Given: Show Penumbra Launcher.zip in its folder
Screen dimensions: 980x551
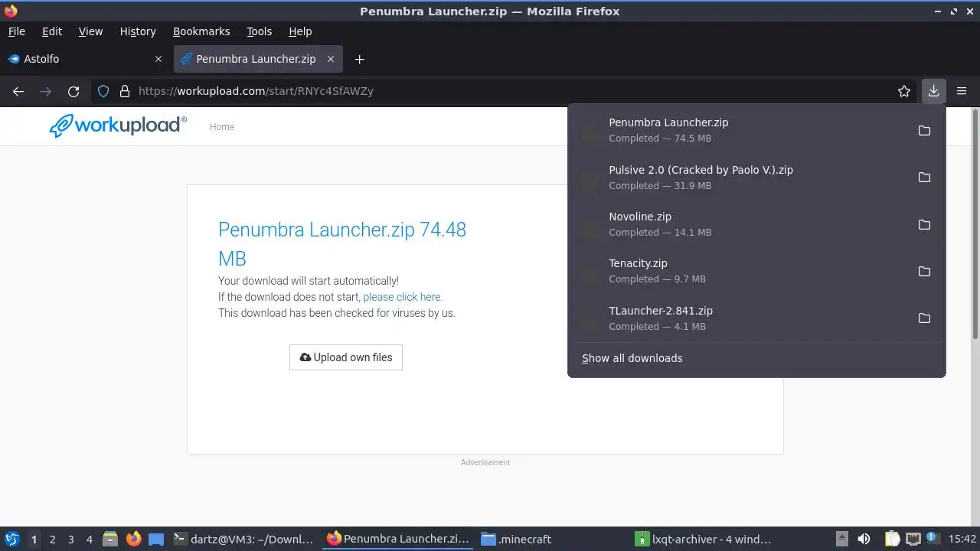Looking at the screenshot, I should (924, 130).
